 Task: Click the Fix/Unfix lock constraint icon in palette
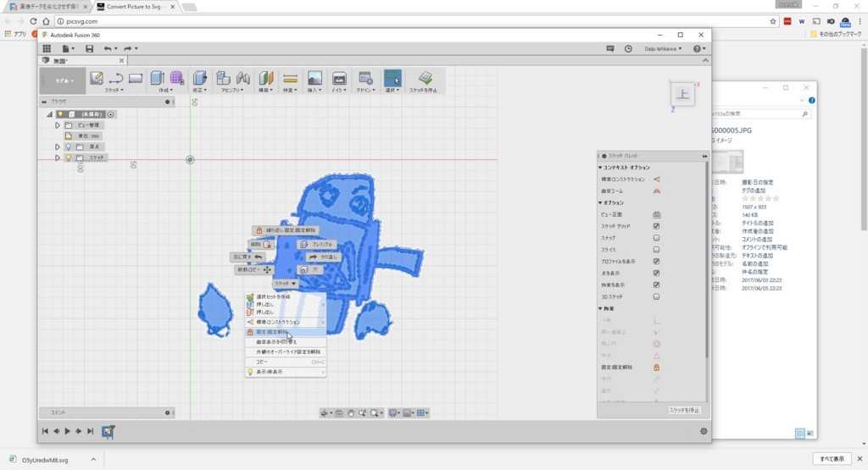[657, 368]
